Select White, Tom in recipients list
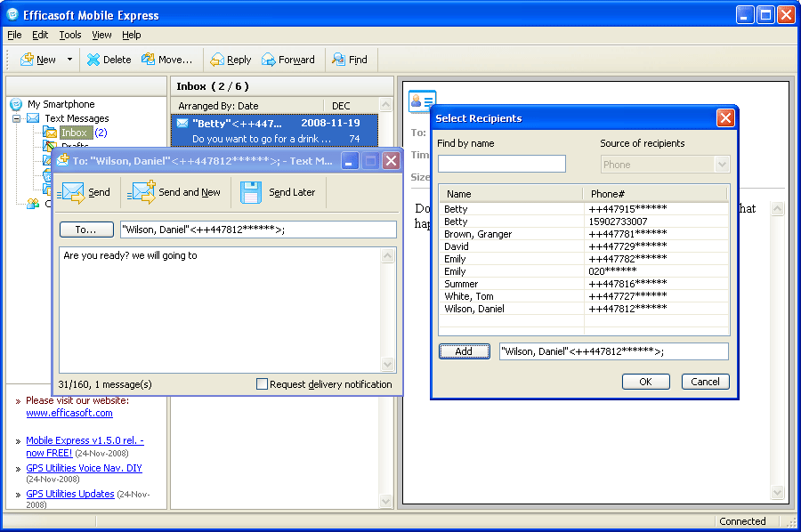Screen dimensions: 801x532 point(584,296)
